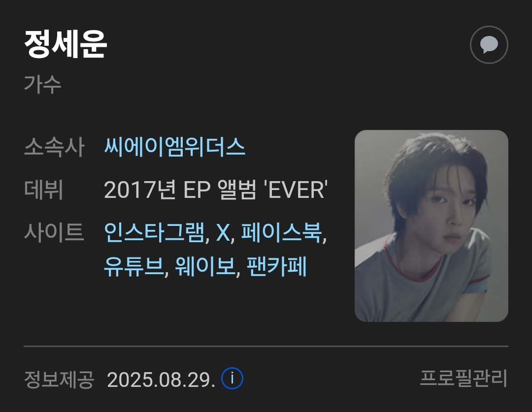532x412 pixels.
Task: Click the blue info circle icon
Action: [x=232, y=378]
